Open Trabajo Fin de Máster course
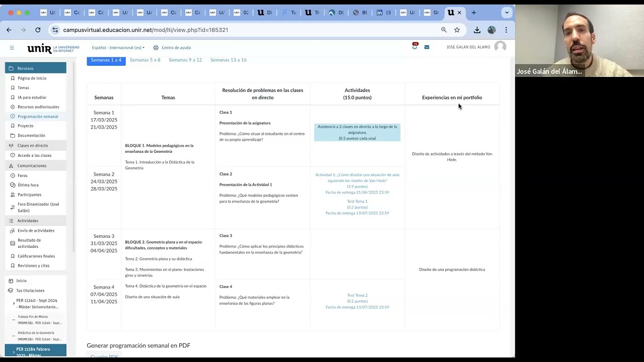 pyautogui.click(x=39, y=320)
